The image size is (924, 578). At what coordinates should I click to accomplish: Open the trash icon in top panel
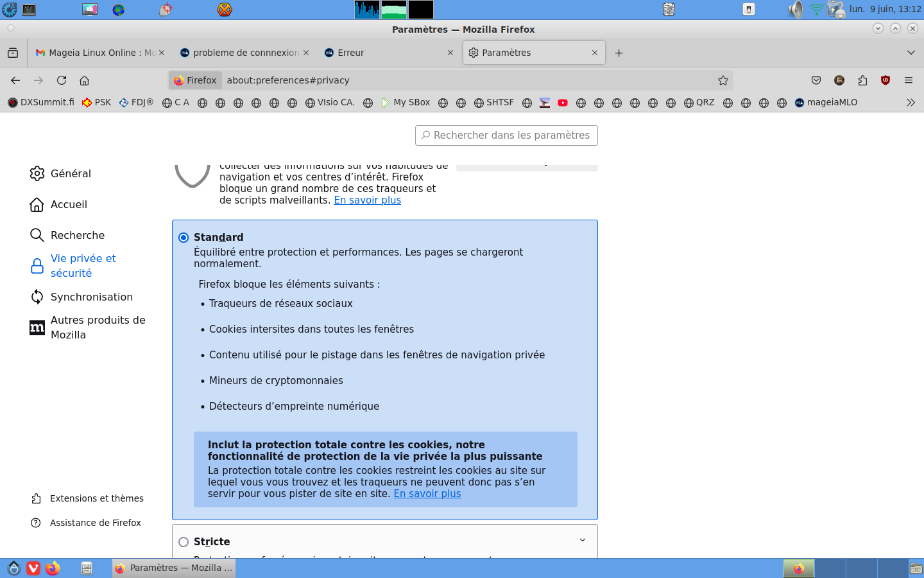(669, 10)
